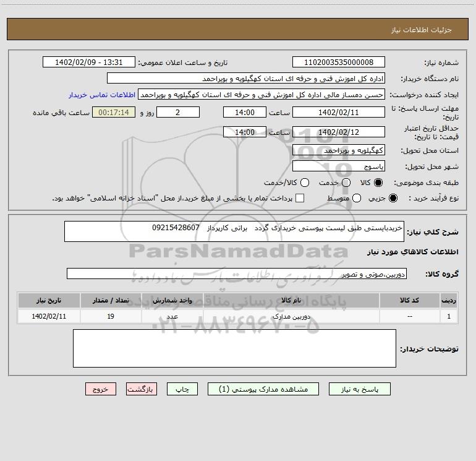Click the چاپ print button
This screenshot has width=476, height=461.
click(x=182, y=389)
